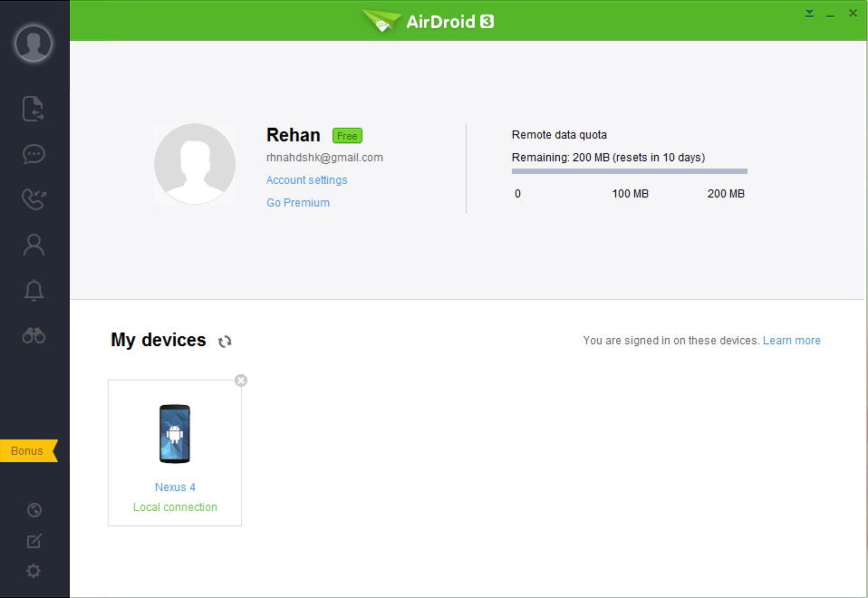Image resolution: width=868 pixels, height=598 pixels.
Task: Click the remote data quota bar
Action: coord(629,171)
